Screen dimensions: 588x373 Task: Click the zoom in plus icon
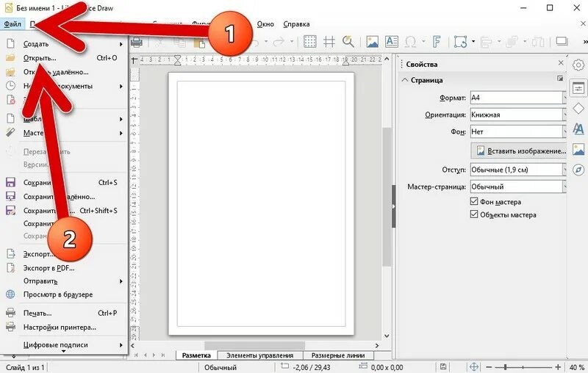(x=558, y=367)
